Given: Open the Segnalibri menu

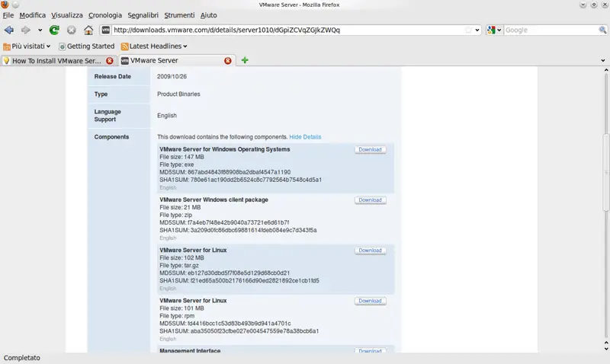Looking at the screenshot, I should coord(143,15).
